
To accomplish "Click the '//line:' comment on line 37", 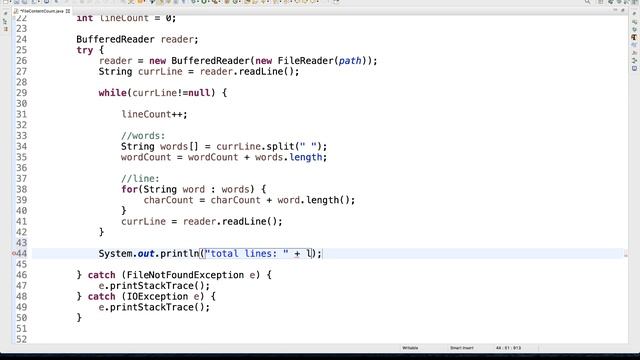I will pos(140,179).
